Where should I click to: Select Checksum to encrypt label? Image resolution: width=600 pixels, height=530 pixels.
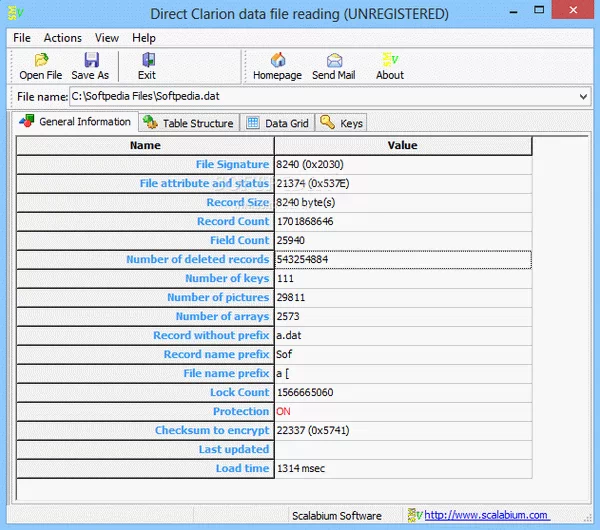pyautogui.click(x=212, y=431)
